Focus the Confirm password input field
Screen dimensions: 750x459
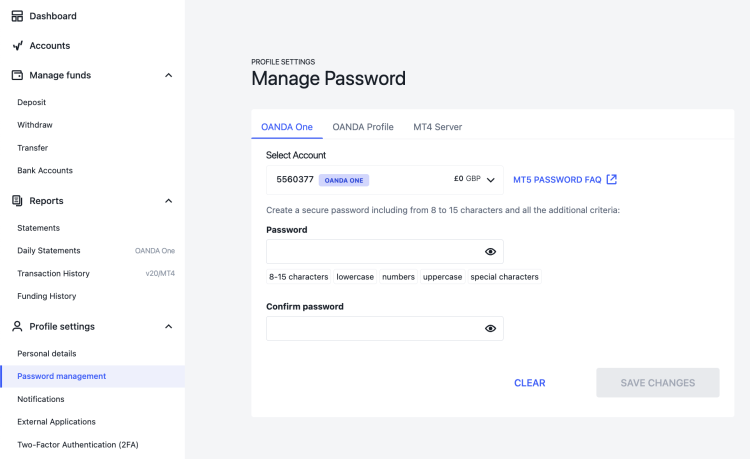(x=385, y=328)
